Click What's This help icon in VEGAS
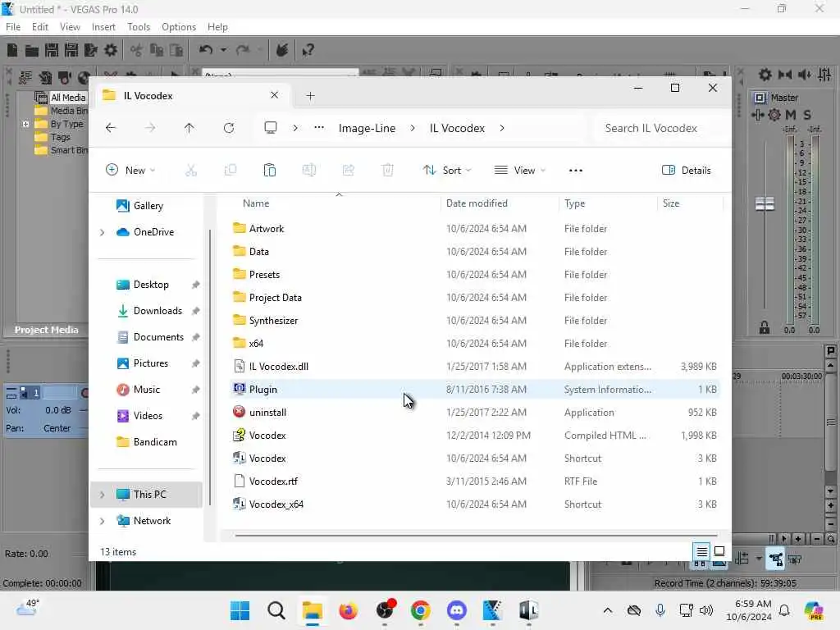Screen dimensions: 840x630 308,50
